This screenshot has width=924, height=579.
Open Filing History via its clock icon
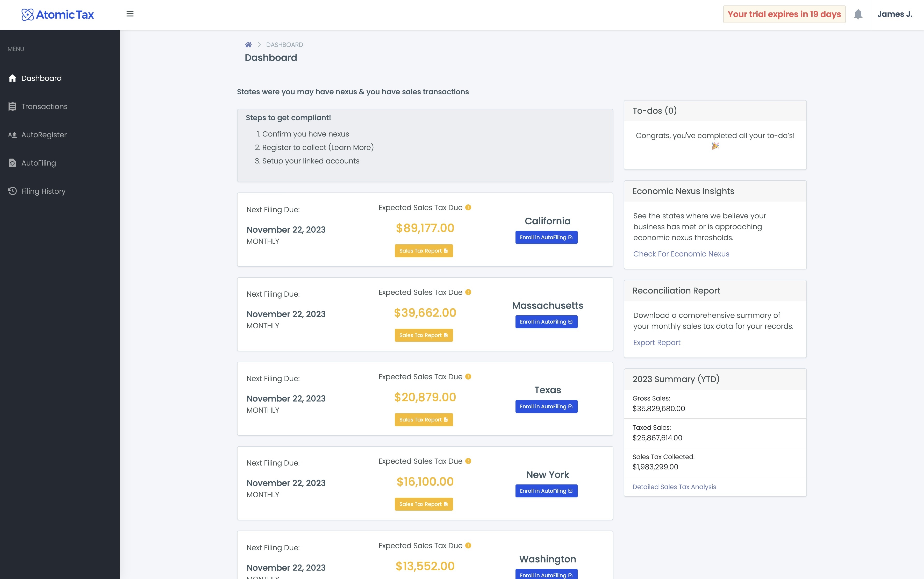click(12, 191)
